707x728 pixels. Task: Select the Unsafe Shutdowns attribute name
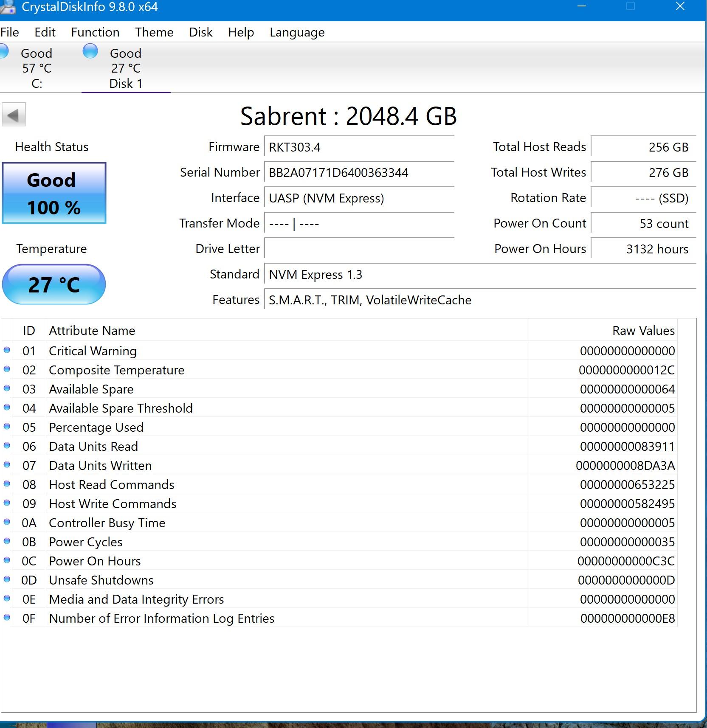pyautogui.click(x=101, y=580)
